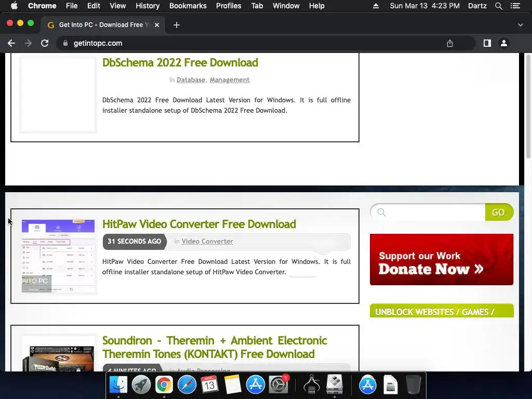
Task: Open System Preferences with badge in Dock
Action: pos(278,385)
